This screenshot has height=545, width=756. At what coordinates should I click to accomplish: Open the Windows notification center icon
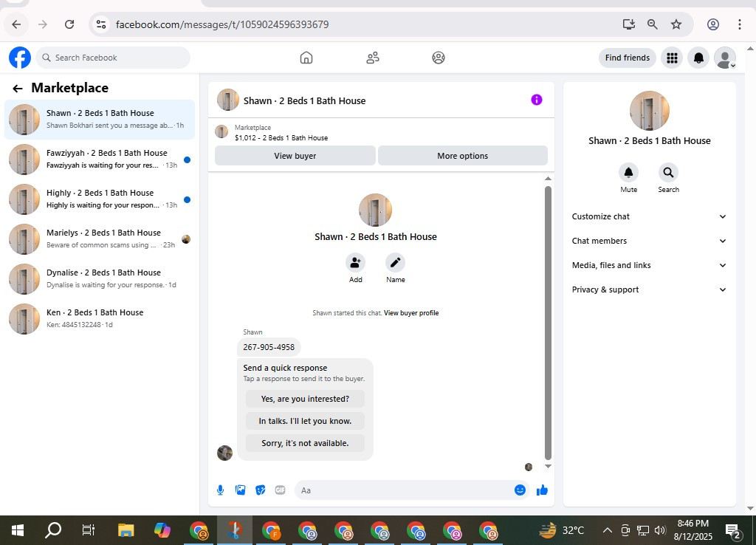(x=732, y=531)
